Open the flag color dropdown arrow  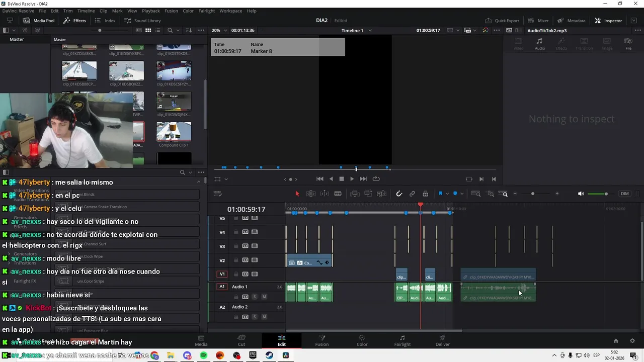(447, 194)
